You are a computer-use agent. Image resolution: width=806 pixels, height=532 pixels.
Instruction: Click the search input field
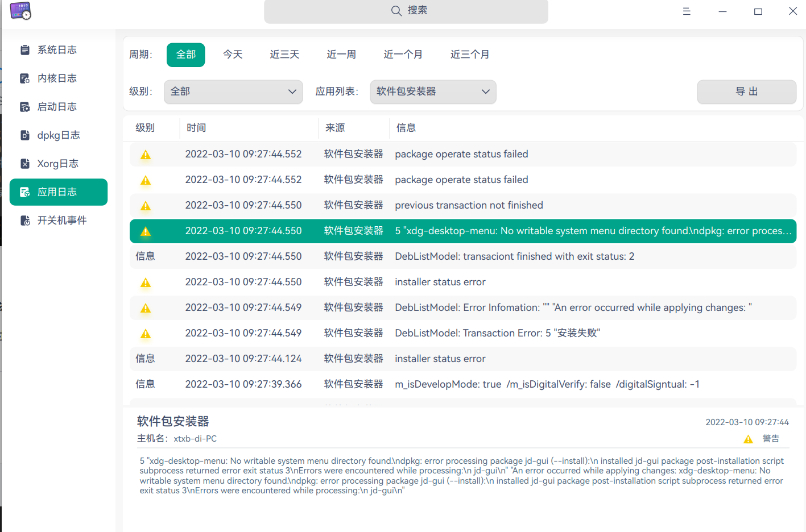click(x=406, y=11)
